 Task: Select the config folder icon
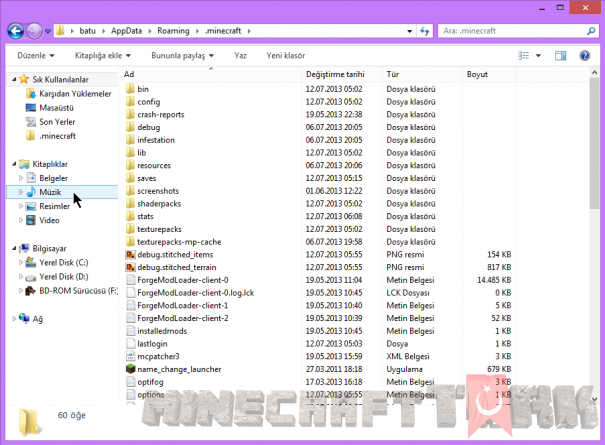[130, 102]
